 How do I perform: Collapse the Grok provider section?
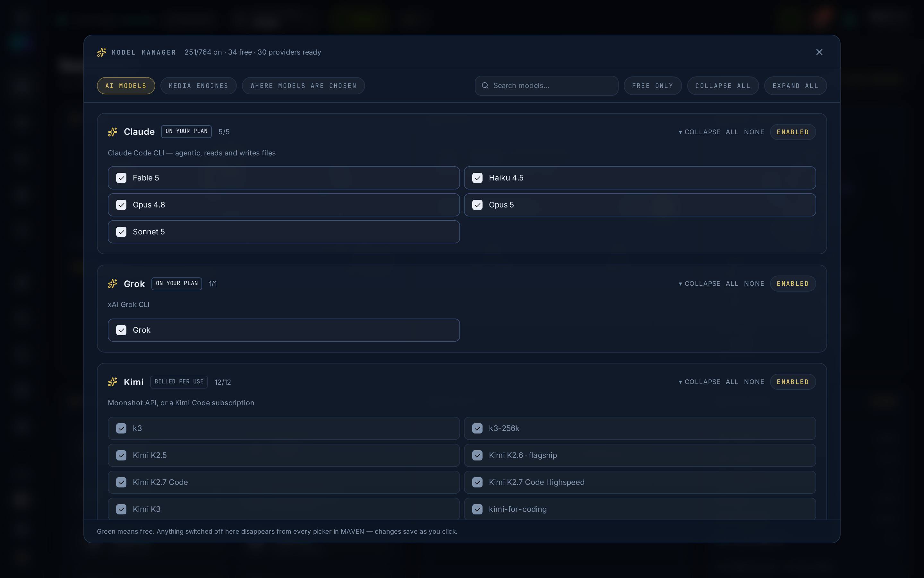click(x=699, y=284)
